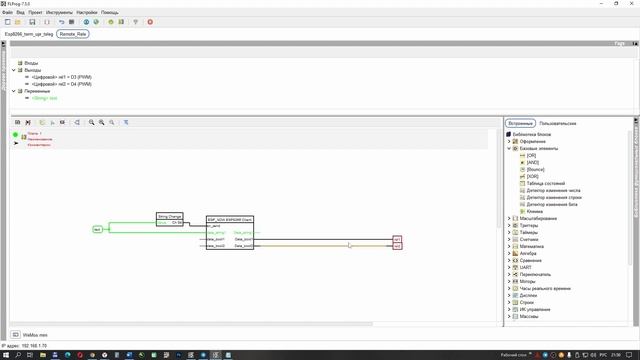640x360 pixels.
Task: Click the String Change block on canvas
Action: pos(170,219)
